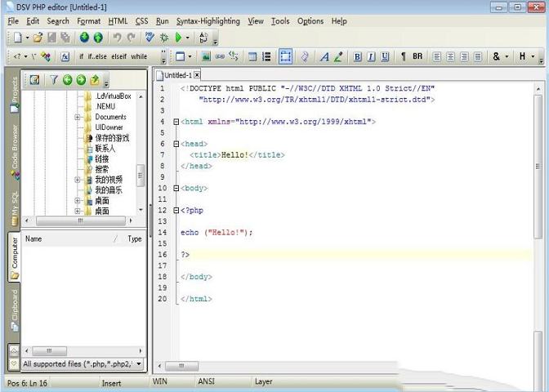Click the HTML form window icon
This screenshot has height=392, width=549.
click(x=180, y=56)
